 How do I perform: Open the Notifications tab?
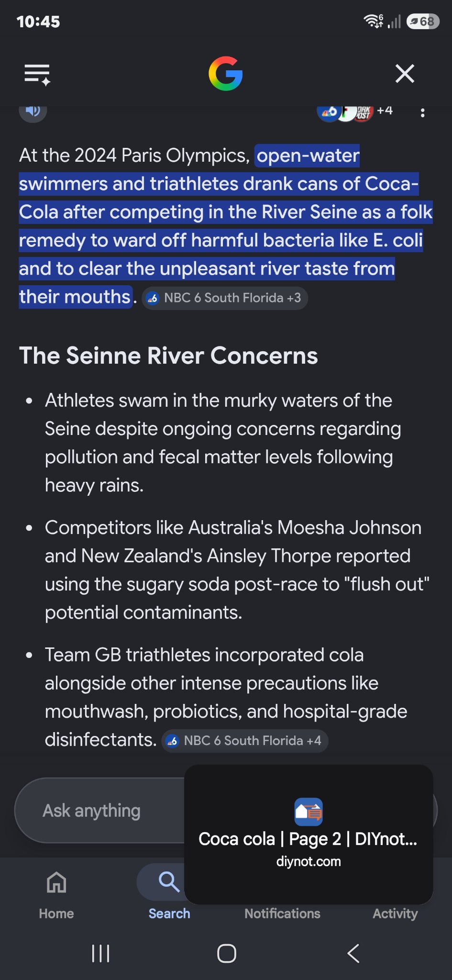pyautogui.click(x=282, y=913)
